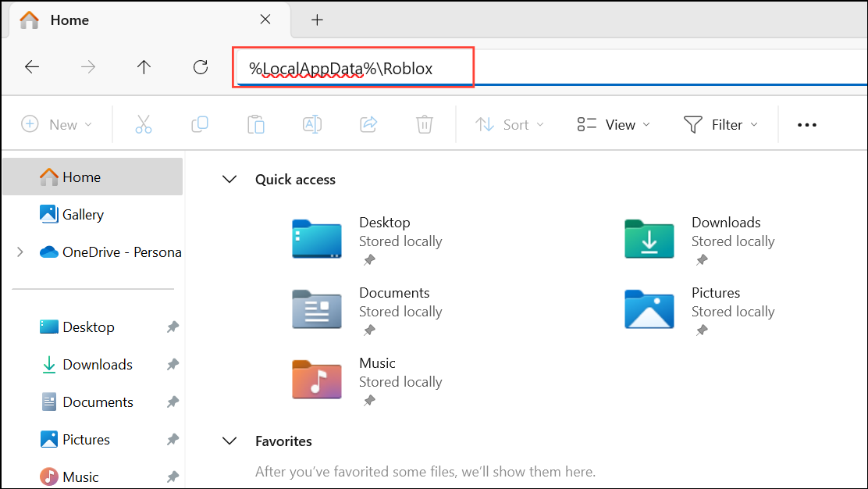Click the Share icon in toolbar
Image resolution: width=868 pixels, height=489 pixels.
coord(368,124)
